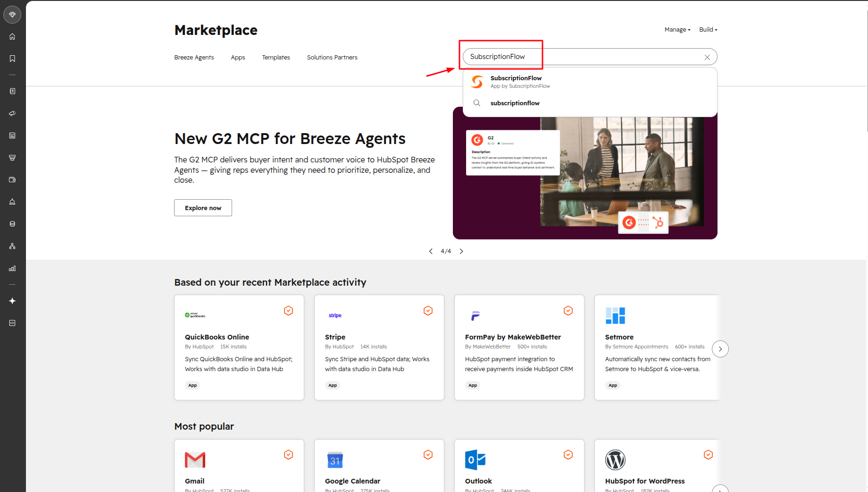
Task: Expand the Build dropdown menu
Action: pyautogui.click(x=708, y=29)
